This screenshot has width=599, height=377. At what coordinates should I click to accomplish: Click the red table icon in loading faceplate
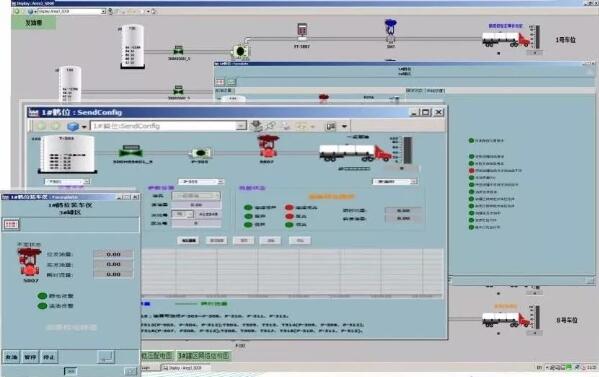pos(11,224)
